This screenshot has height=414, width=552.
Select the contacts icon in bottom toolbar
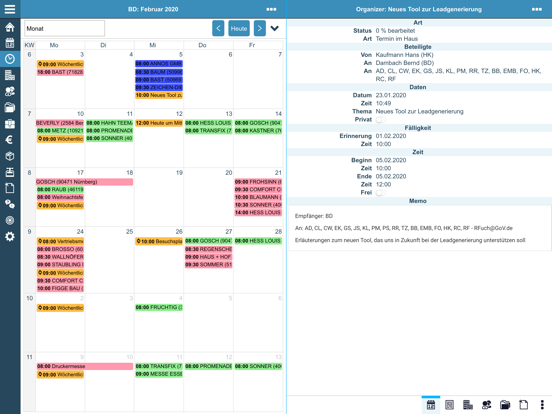coord(487,405)
